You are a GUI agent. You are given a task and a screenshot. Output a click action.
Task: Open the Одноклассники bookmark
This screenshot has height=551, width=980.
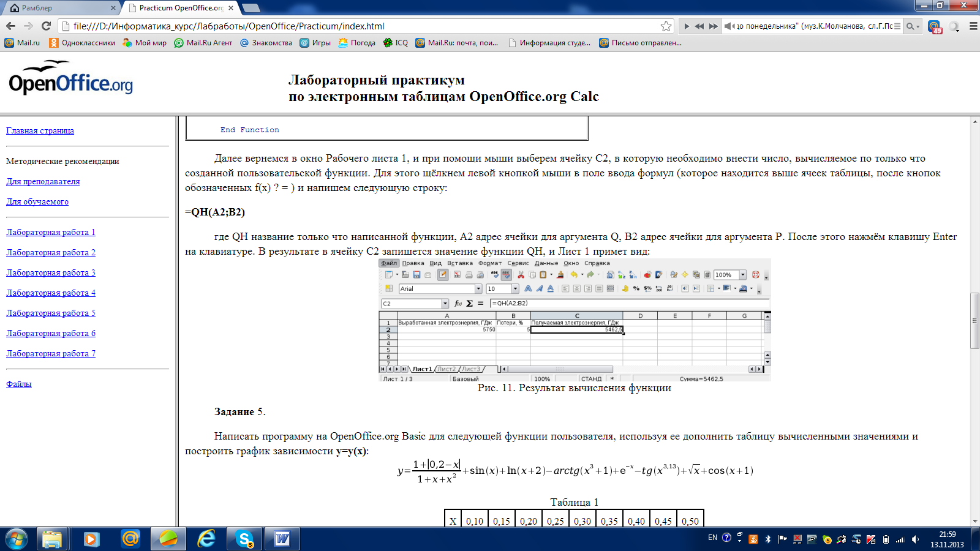click(x=82, y=43)
